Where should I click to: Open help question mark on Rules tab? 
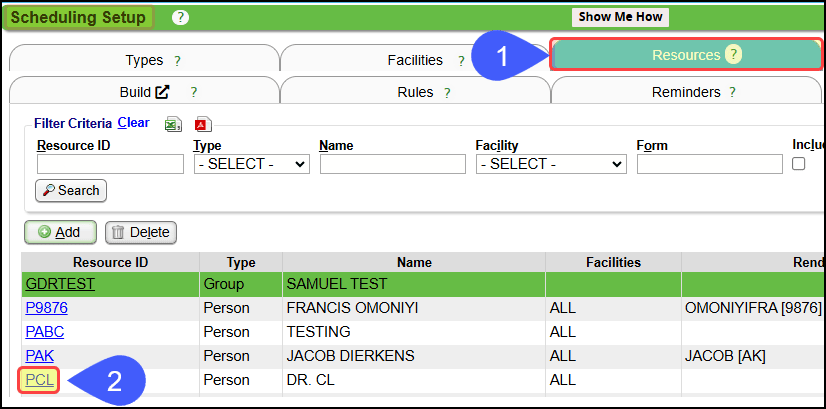click(x=447, y=93)
